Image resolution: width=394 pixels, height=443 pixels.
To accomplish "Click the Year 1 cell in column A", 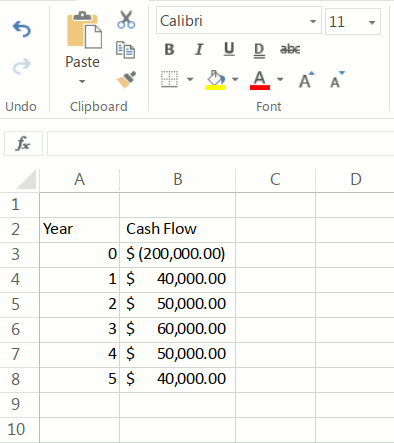I will pyautogui.click(x=79, y=280).
